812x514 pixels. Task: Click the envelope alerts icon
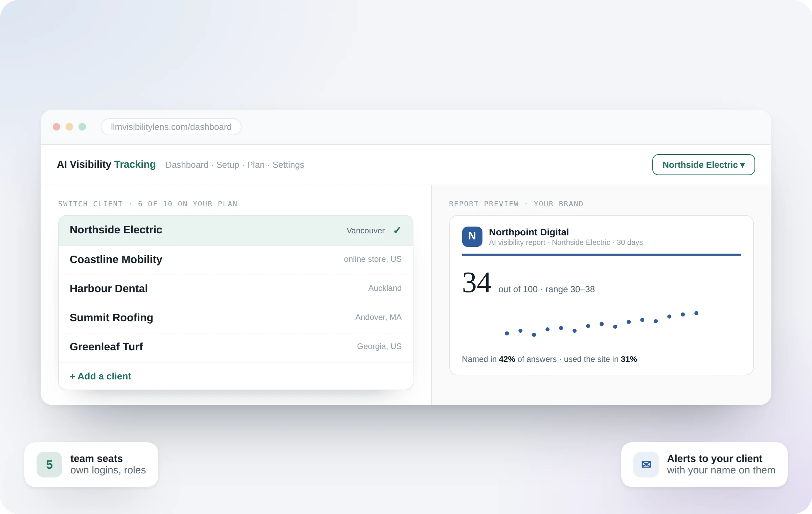pyautogui.click(x=646, y=464)
